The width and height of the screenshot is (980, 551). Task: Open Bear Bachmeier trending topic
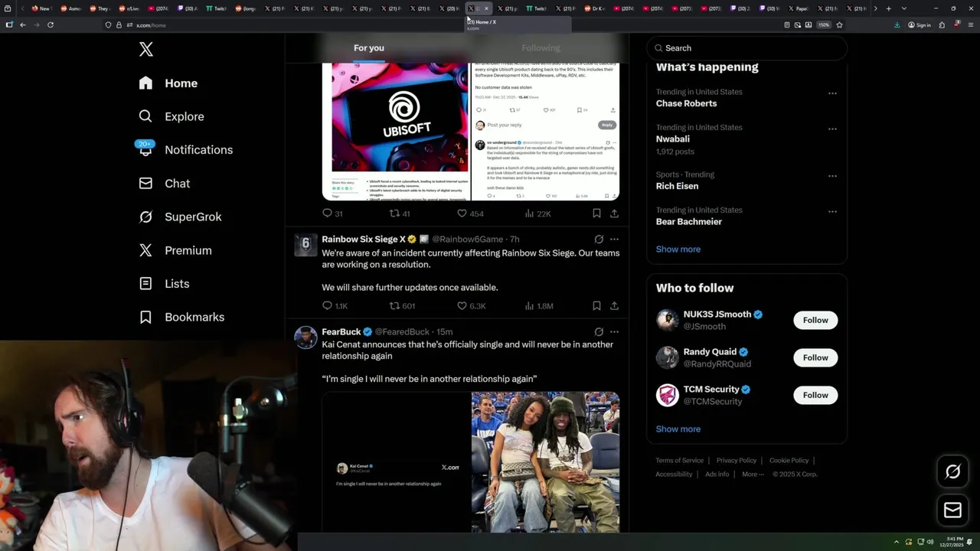pyautogui.click(x=689, y=222)
